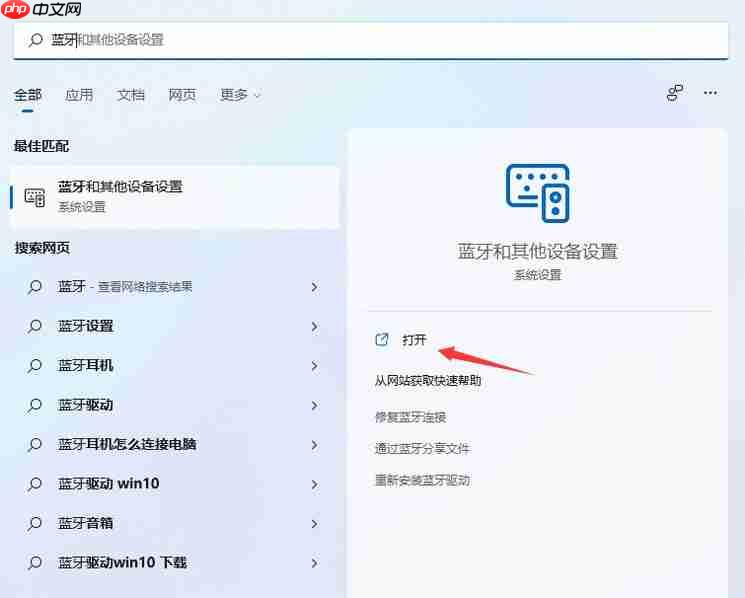Switch to the 应用 tab
The height and width of the screenshot is (598, 745).
click(79, 95)
